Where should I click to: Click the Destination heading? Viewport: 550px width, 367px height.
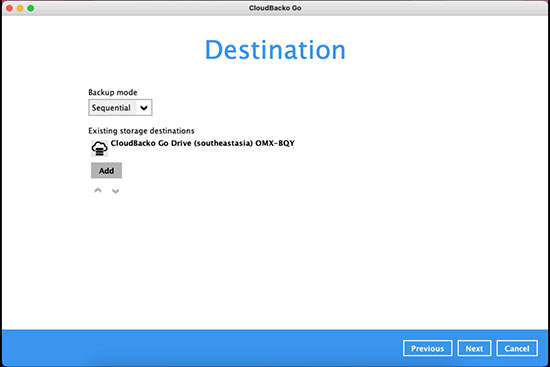tap(275, 50)
